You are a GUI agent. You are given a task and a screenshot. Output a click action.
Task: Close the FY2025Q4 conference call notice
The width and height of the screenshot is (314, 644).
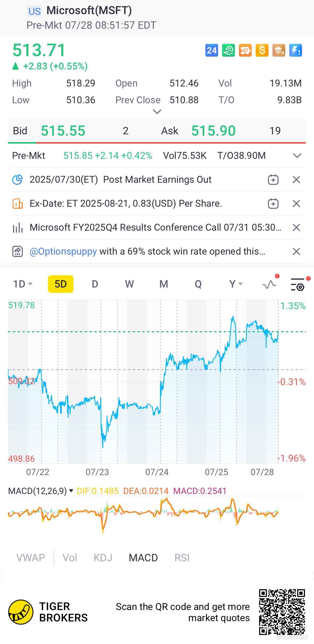[x=296, y=228]
